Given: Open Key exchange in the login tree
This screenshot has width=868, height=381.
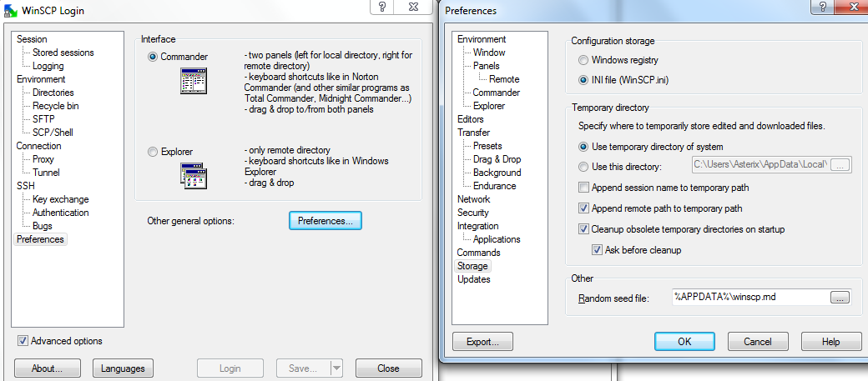Looking at the screenshot, I should [x=60, y=199].
